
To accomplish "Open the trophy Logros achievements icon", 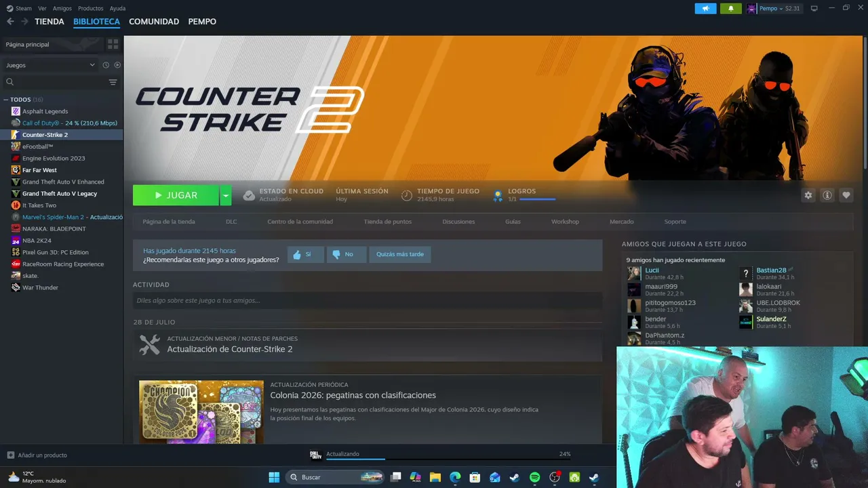I will tap(498, 195).
